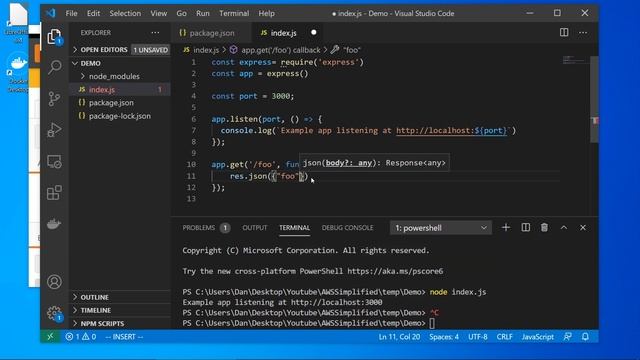Switch to package.json editor tab
This screenshot has height=360, width=640.
click(x=211, y=33)
